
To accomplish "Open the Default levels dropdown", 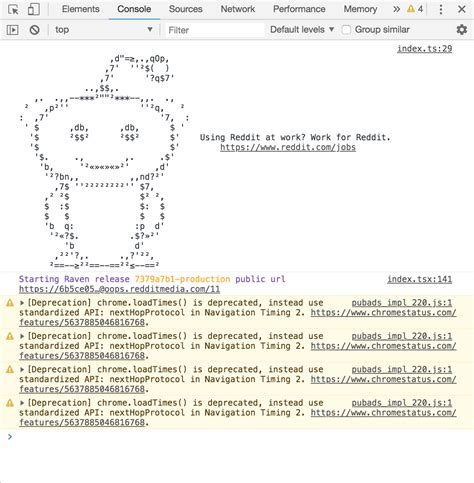I will tap(302, 30).
